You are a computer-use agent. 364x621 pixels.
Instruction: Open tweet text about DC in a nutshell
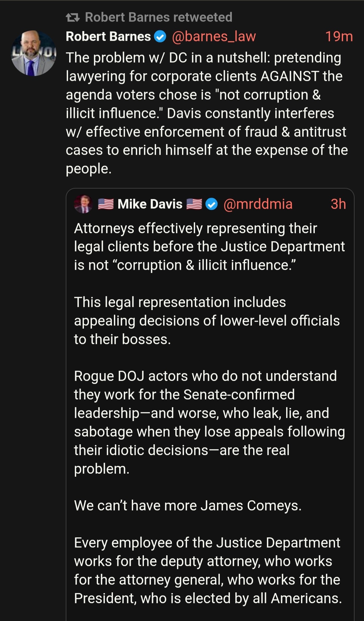coord(206,113)
